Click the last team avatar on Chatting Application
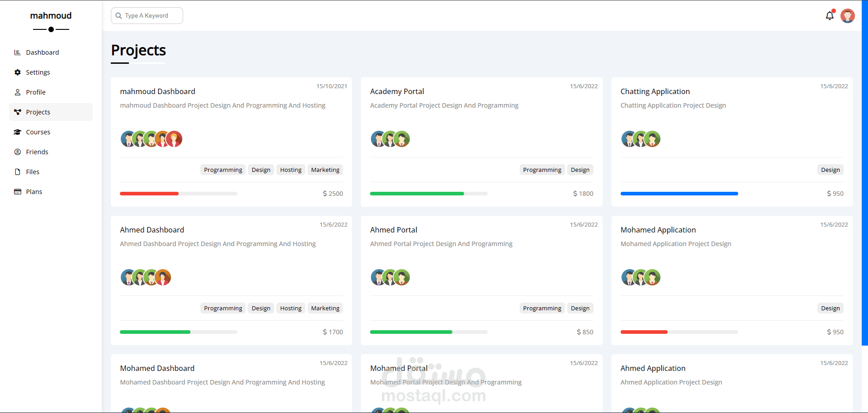The height and width of the screenshot is (413, 868). pyautogui.click(x=652, y=139)
